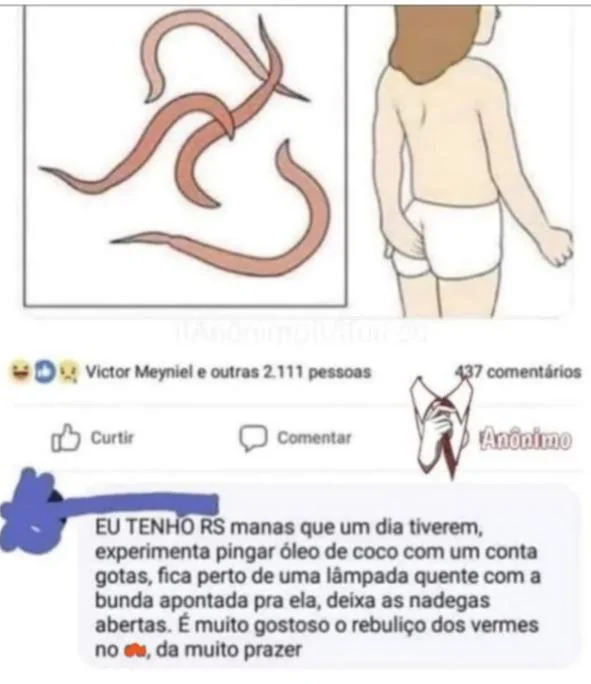The width and height of the screenshot is (591, 684).
Task: Open the '437 comentários' link
Action: 518,372
